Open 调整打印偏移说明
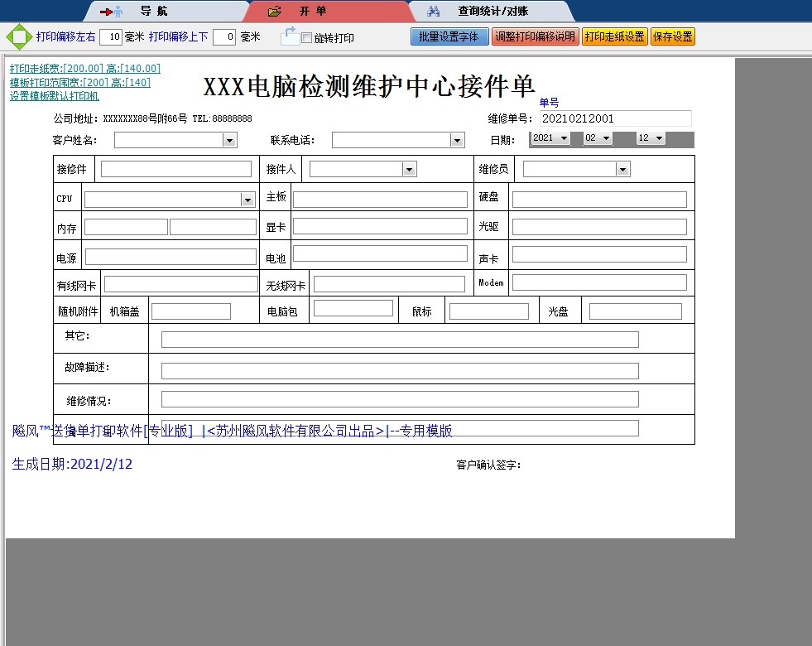The image size is (812, 646). click(x=536, y=36)
